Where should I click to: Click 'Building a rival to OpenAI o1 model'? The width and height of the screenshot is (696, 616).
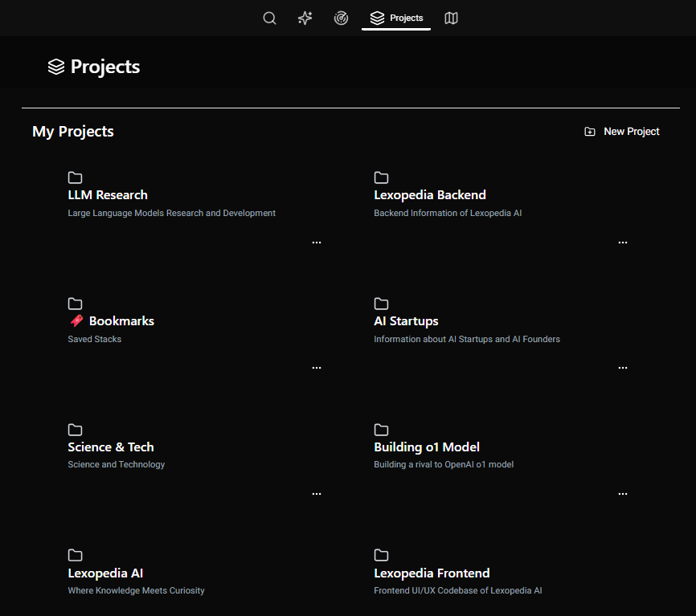pos(444,464)
